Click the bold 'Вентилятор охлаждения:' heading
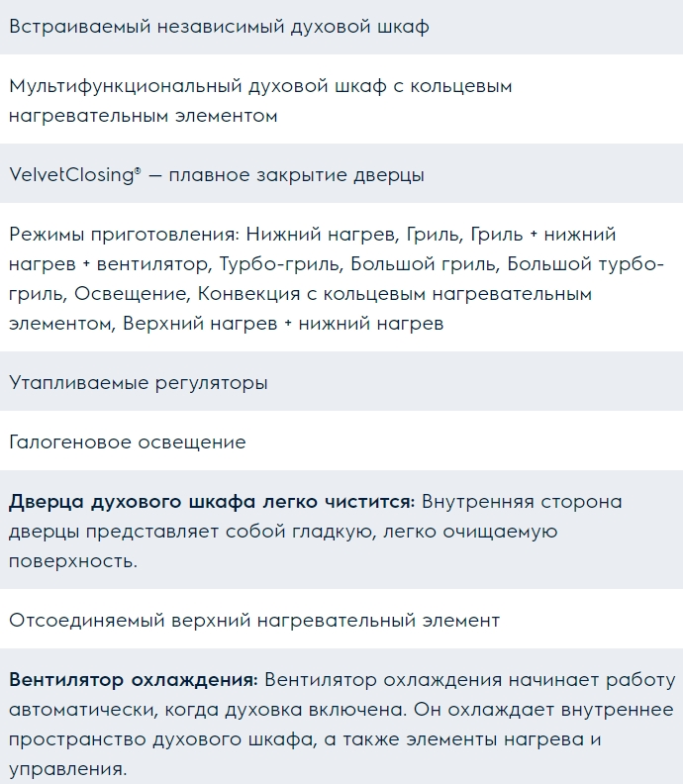 click(x=133, y=680)
